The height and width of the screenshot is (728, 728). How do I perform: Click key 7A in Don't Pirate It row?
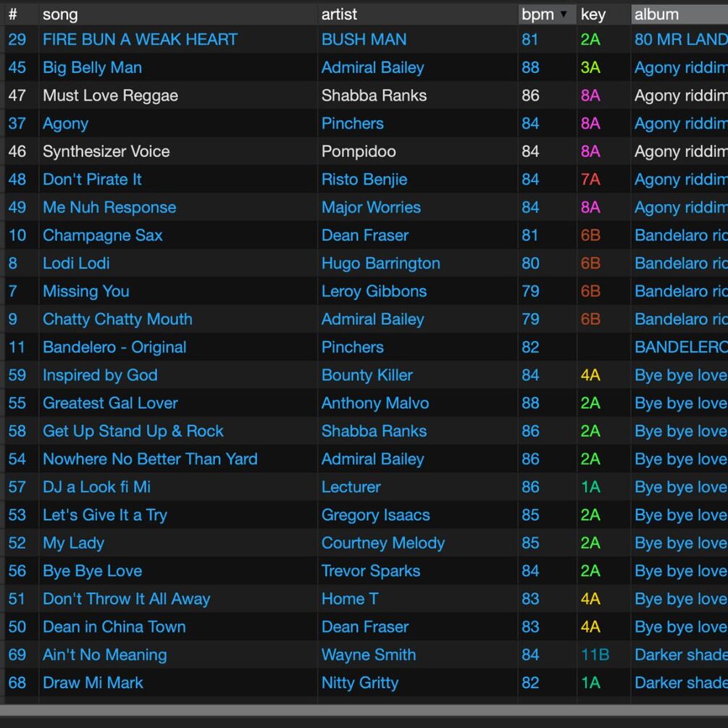point(590,179)
